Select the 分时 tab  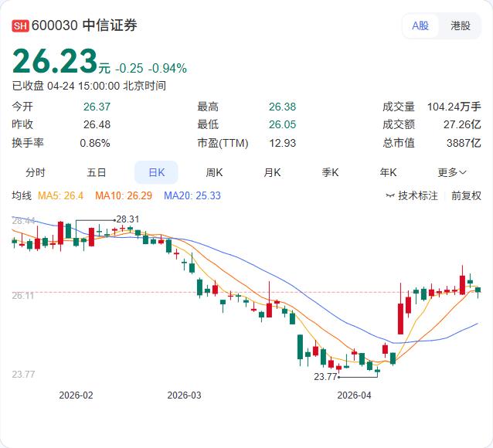(36, 172)
